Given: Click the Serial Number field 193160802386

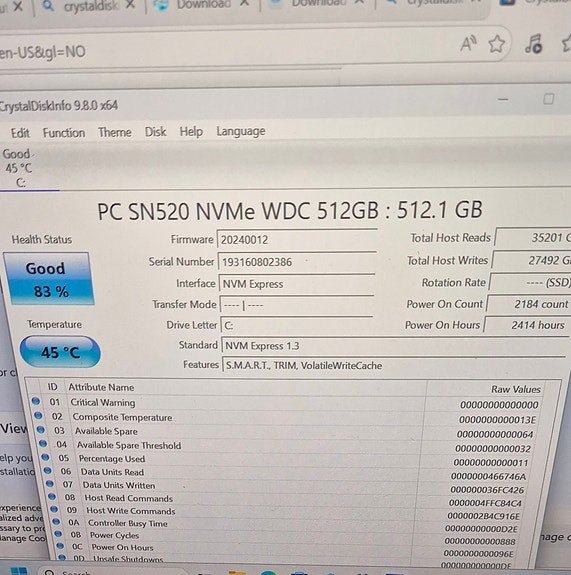Looking at the screenshot, I should tap(297, 262).
